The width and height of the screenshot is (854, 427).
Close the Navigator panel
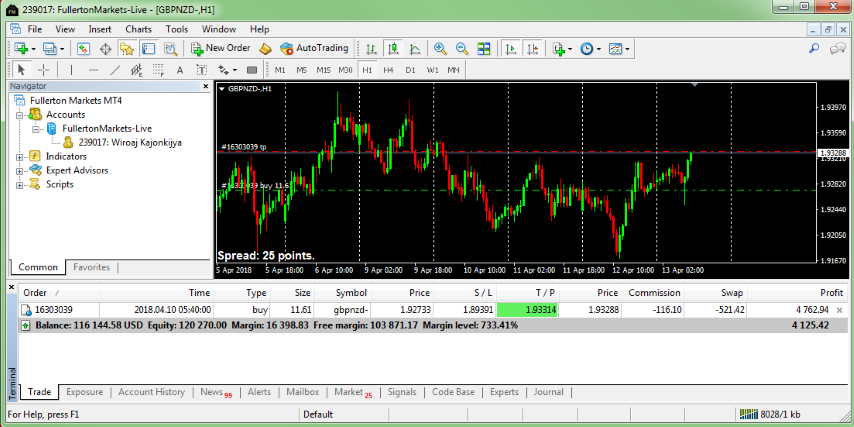(206, 86)
